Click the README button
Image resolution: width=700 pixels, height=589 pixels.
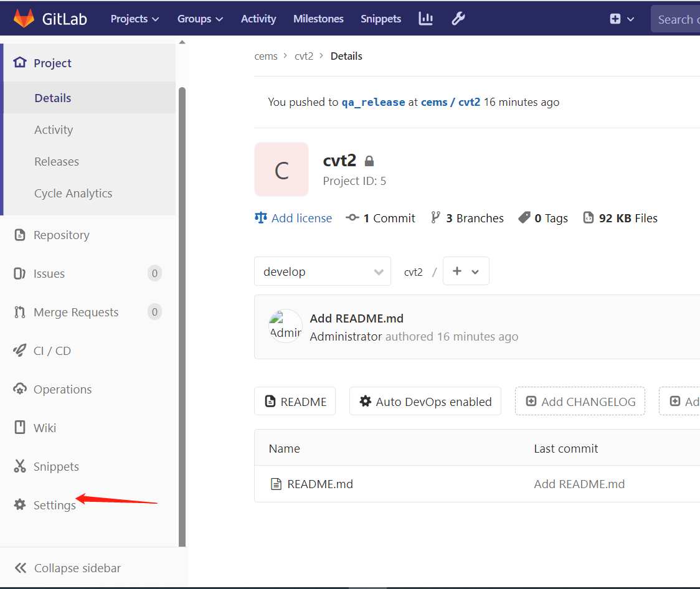[x=295, y=401]
